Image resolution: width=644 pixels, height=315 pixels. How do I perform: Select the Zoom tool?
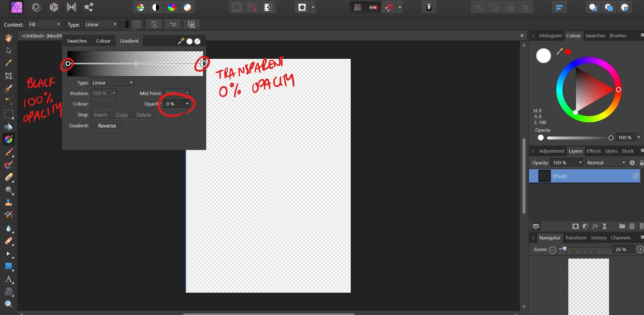[9, 304]
